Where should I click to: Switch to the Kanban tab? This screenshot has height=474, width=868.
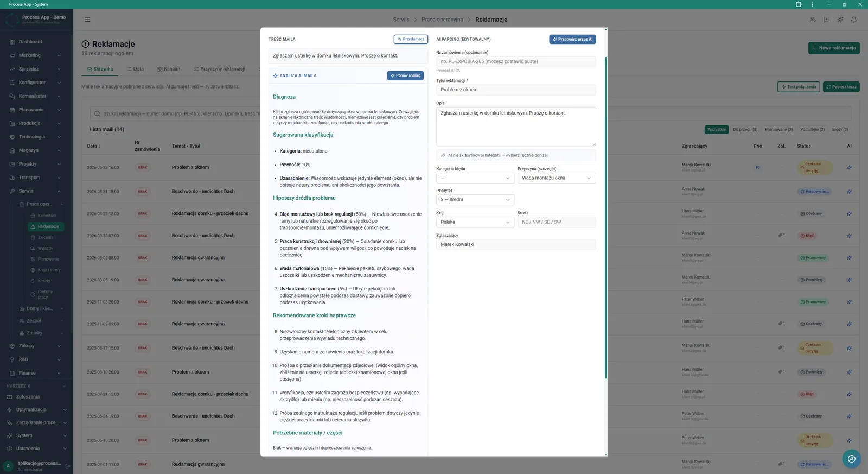[x=169, y=69]
